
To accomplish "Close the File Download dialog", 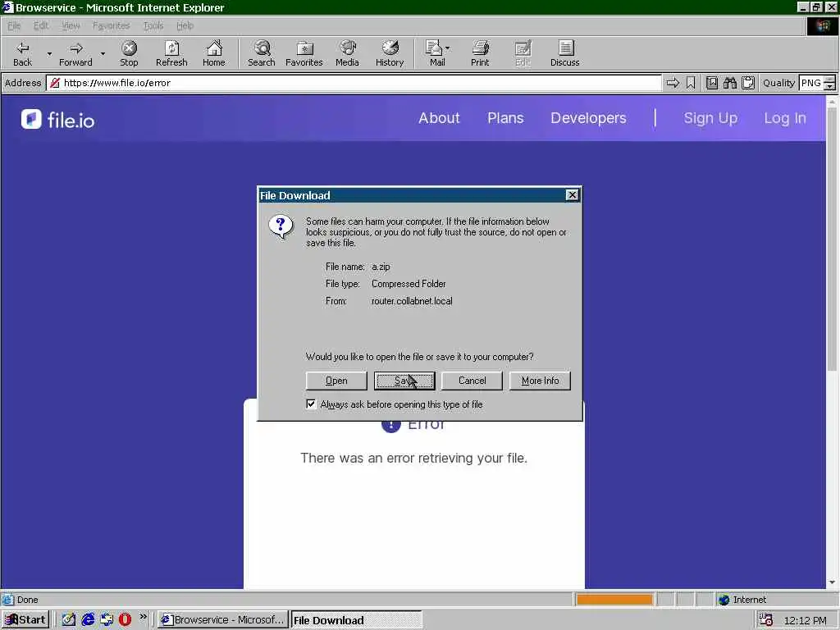I will [x=572, y=195].
